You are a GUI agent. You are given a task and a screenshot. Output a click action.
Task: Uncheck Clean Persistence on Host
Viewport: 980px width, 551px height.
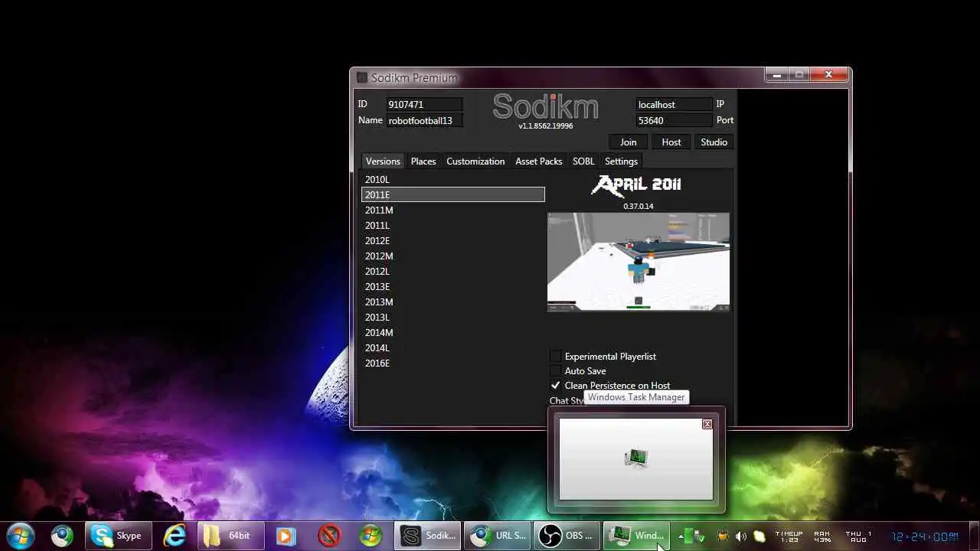tap(556, 385)
